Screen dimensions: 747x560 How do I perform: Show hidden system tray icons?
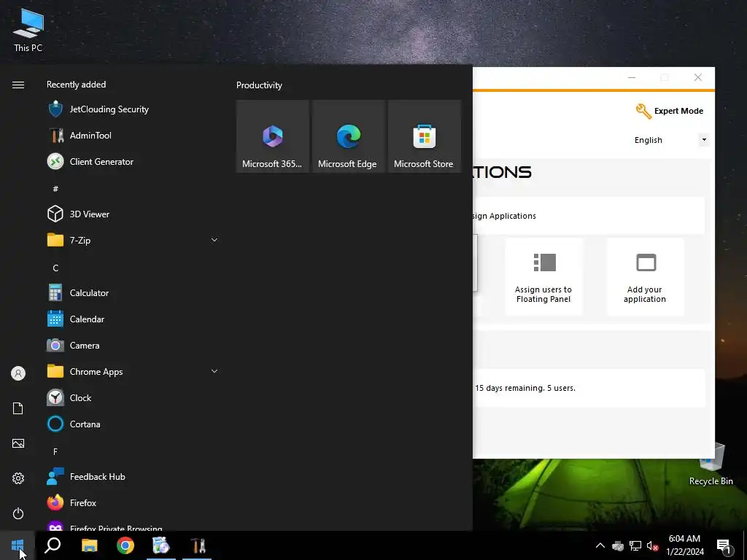(x=600, y=545)
